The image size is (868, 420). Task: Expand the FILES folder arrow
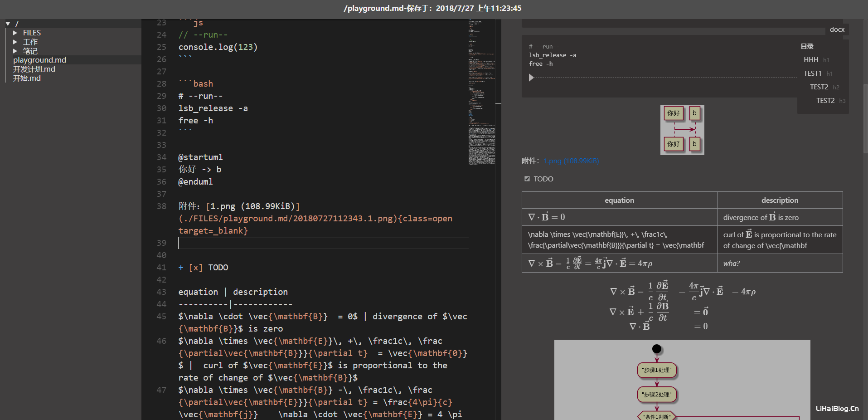point(15,33)
